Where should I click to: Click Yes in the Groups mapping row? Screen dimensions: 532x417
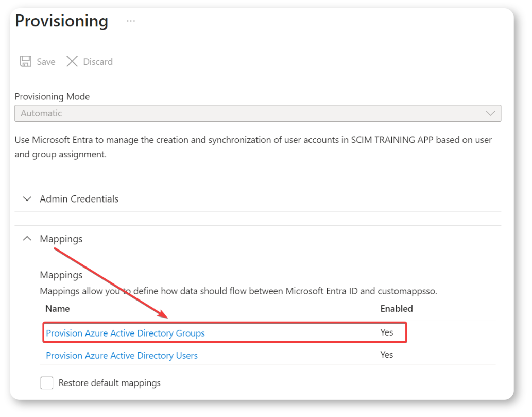pos(386,332)
